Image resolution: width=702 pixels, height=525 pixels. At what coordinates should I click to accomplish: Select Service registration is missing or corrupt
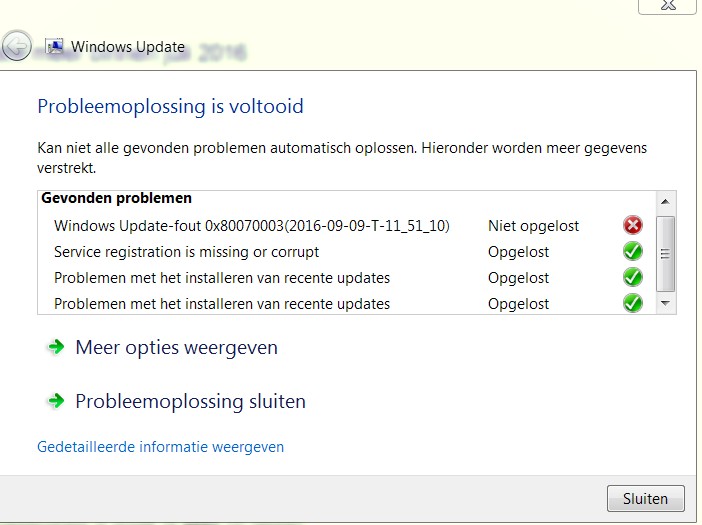[x=186, y=252]
